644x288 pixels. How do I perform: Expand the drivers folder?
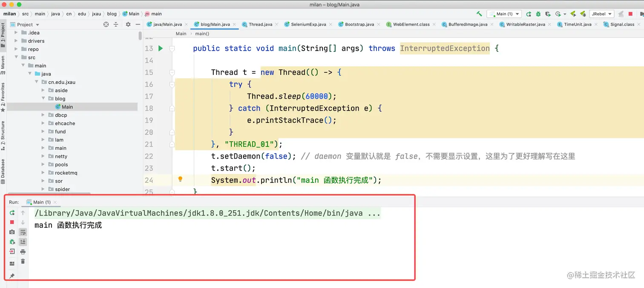pos(16,41)
